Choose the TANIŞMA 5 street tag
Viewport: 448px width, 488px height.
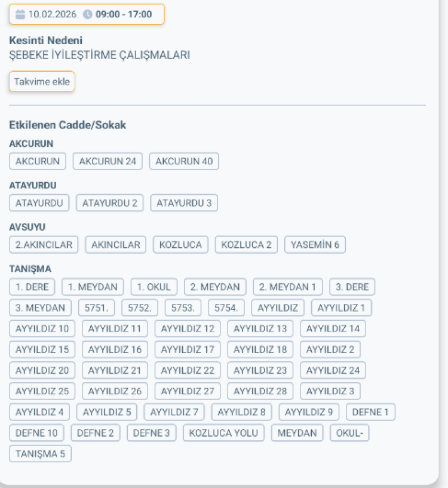[40, 454]
